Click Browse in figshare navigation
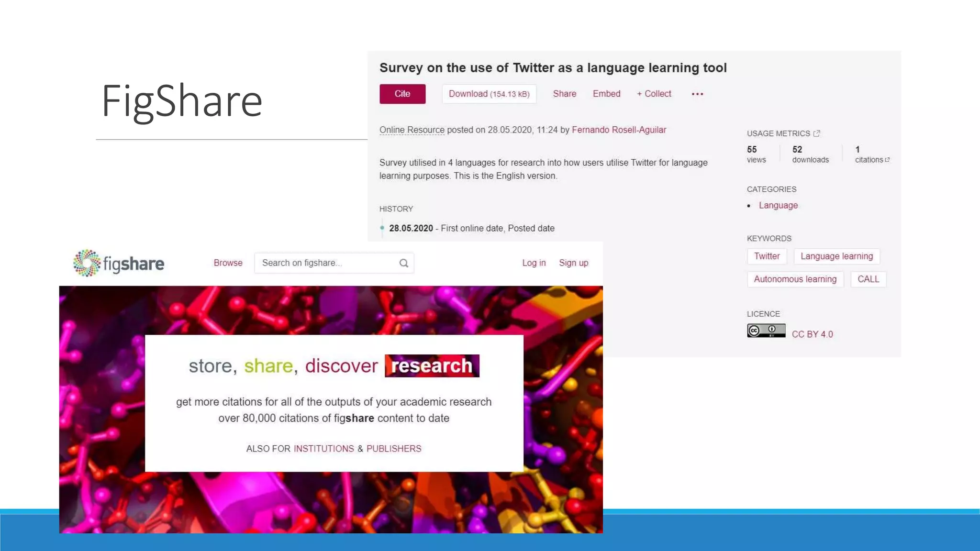 tap(228, 263)
